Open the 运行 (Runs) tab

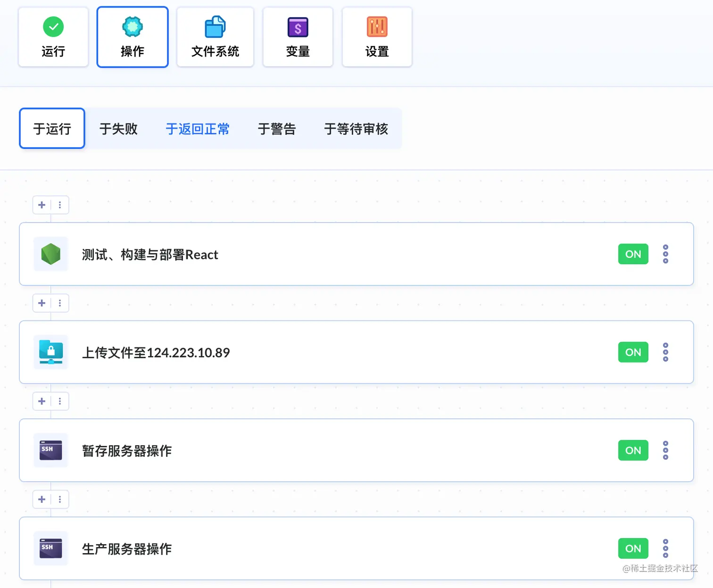point(53,37)
